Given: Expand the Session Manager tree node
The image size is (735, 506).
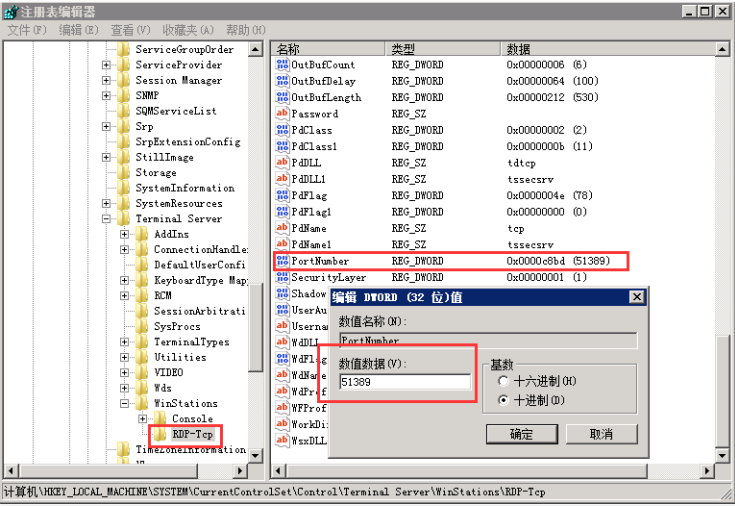Looking at the screenshot, I should [107, 81].
